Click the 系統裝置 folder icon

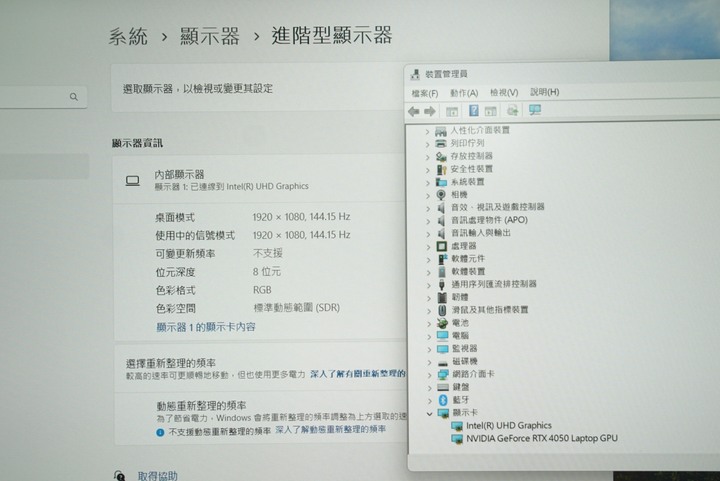tap(441, 182)
